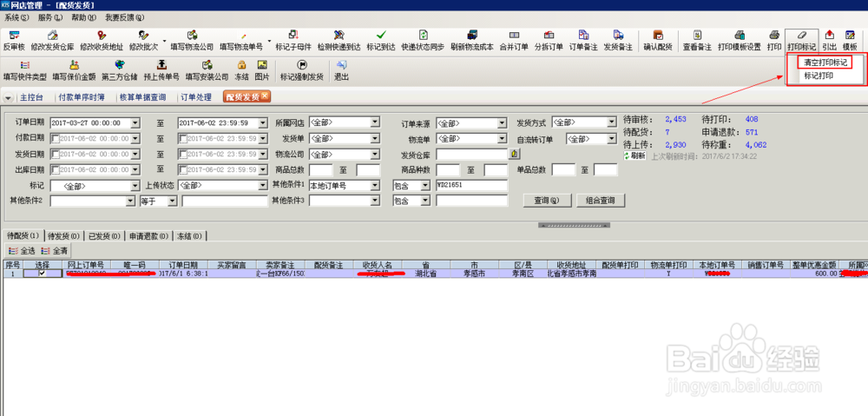
Task: Expand the 自流转订单 dropdown
Action: pos(611,138)
